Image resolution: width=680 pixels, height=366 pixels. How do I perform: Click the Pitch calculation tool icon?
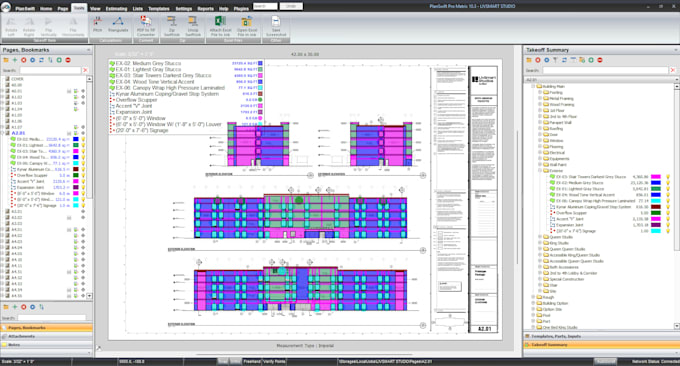click(x=98, y=22)
